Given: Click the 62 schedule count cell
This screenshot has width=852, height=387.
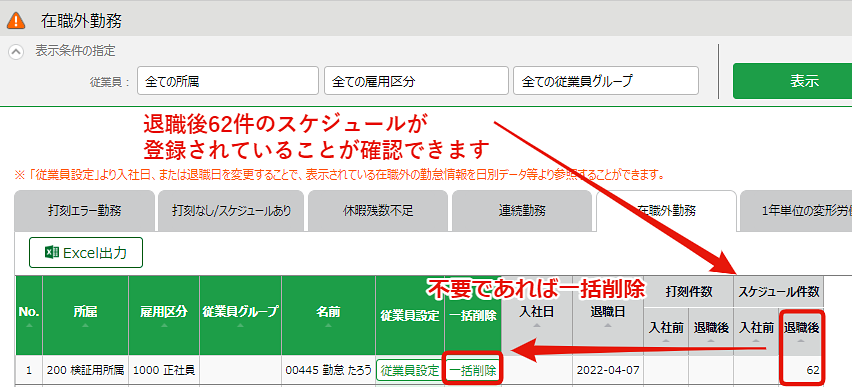Looking at the screenshot, I should (x=801, y=371).
